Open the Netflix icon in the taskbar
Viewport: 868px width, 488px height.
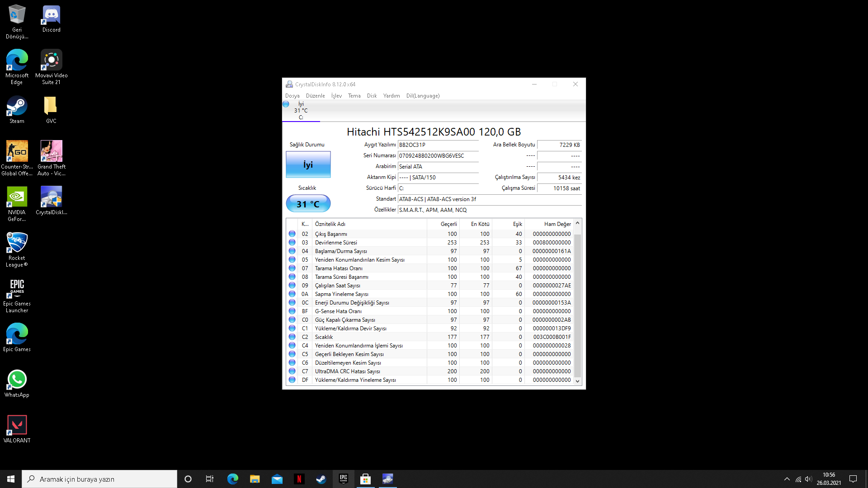(299, 479)
